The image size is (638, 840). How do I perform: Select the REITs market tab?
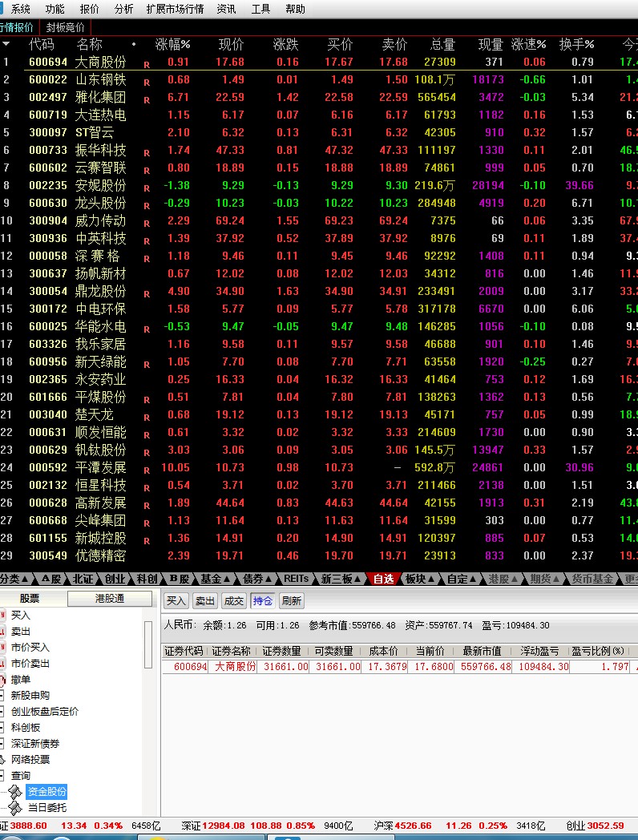click(297, 579)
